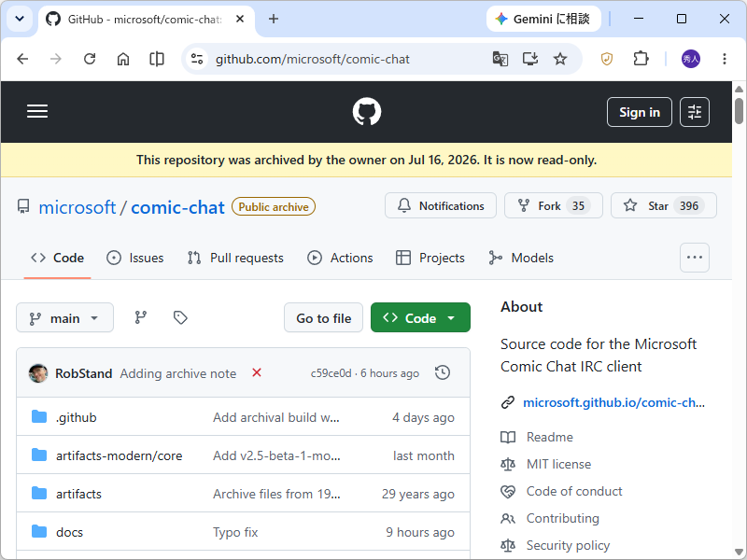Viewport: 747px width, 560px height.
Task: Switch to the Code tab
Action: point(57,258)
